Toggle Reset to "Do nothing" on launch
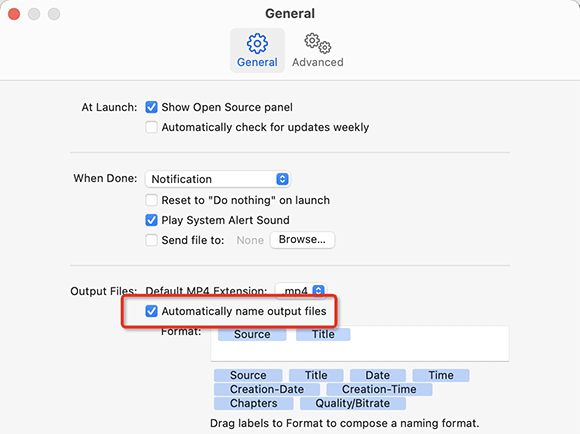580x434 pixels. [x=151, y=200]
